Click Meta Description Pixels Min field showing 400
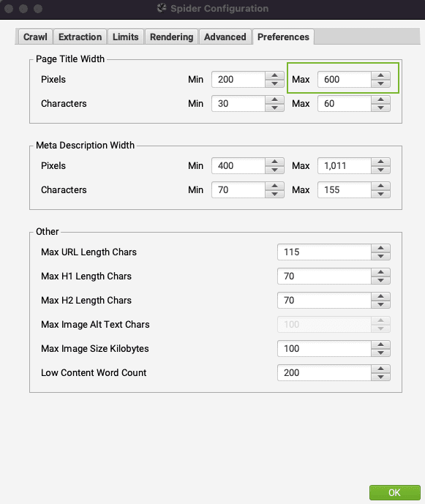 pyautogui.click(x=238, y=165)
